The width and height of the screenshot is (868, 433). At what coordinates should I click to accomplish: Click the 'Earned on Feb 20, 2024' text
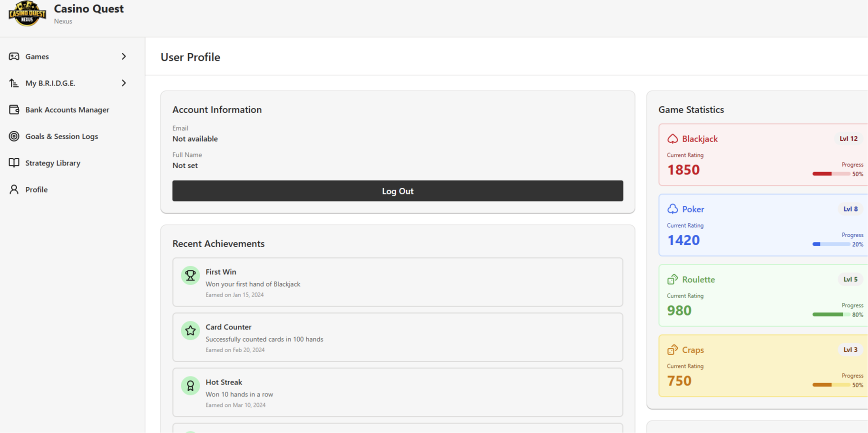(235, 350)
